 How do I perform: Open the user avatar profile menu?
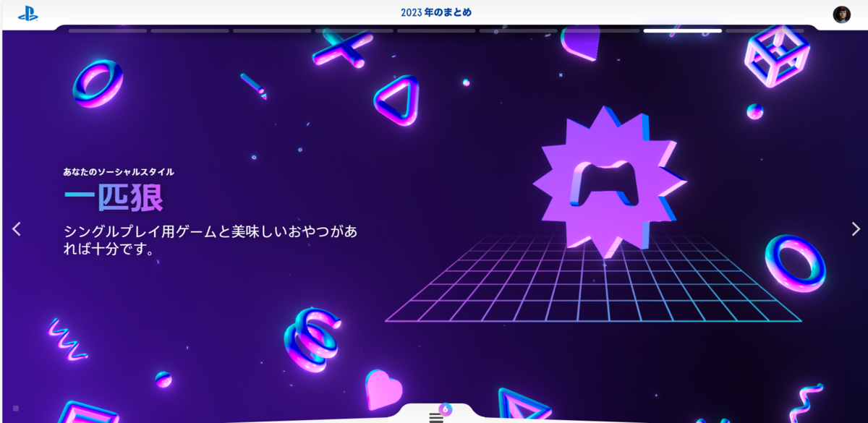coord(841,14)
